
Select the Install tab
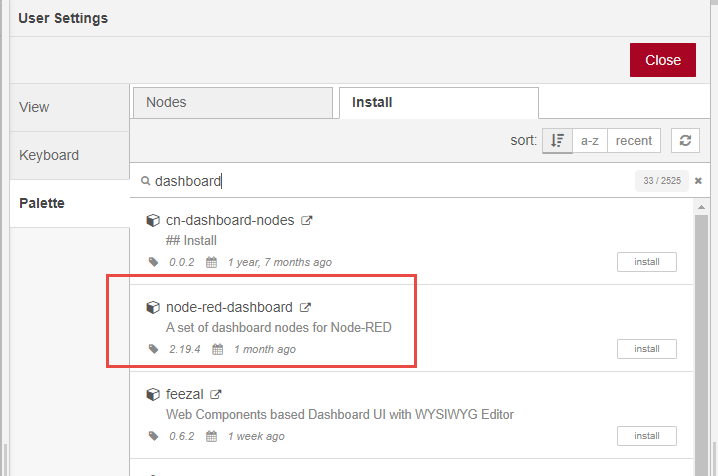click(x=439, y=103)
